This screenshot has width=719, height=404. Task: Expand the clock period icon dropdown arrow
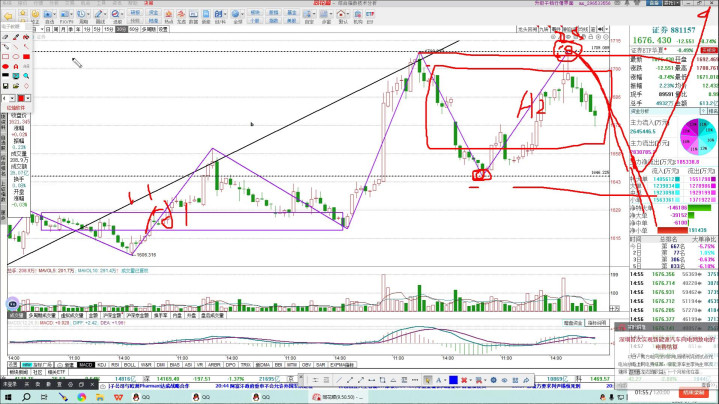(88, 15)
